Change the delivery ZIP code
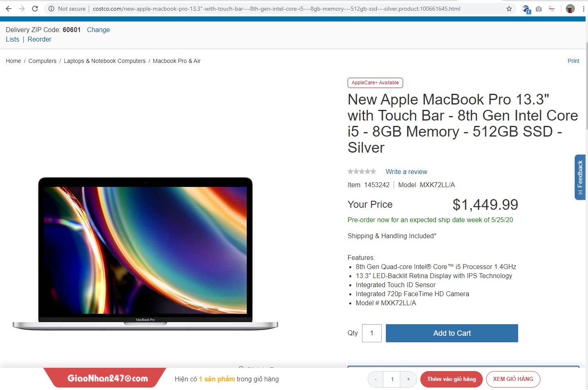Image resolution: width=588 pixels, height=390 pixels. coord(98,30)
